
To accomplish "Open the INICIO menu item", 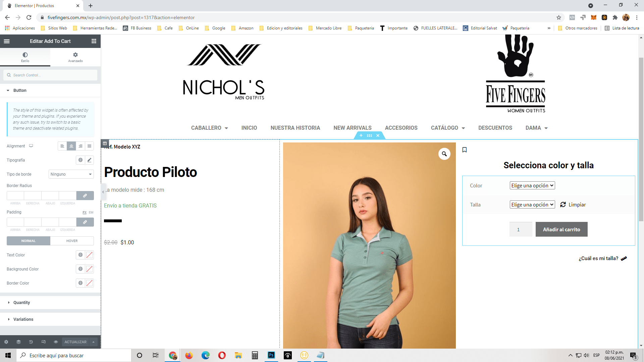I will pyautogui.click(x=249, y=128).
